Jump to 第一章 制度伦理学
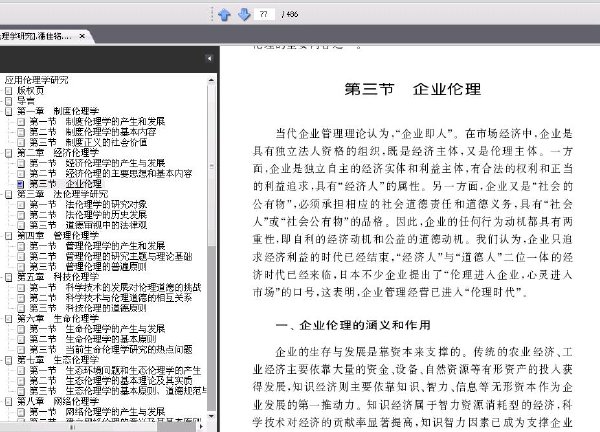Viewport: 600px width, 432px height. [x=58, y=111]
